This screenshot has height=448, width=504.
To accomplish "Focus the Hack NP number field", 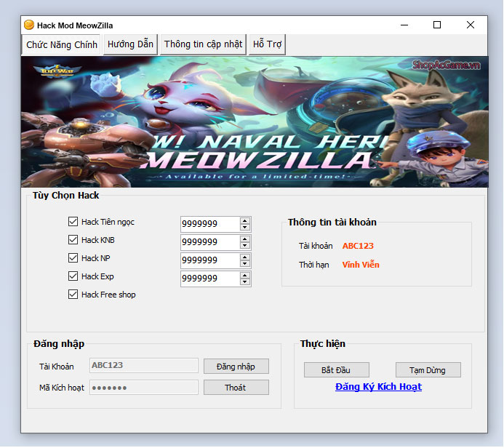I will click(x=210, y=260).
